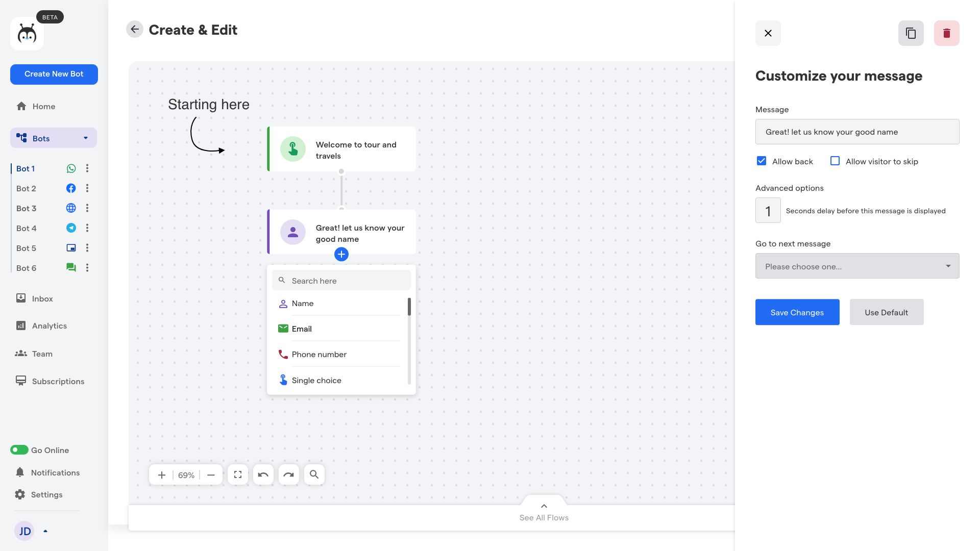
Task: Click the JD user avatar
Action: (24, 531)
